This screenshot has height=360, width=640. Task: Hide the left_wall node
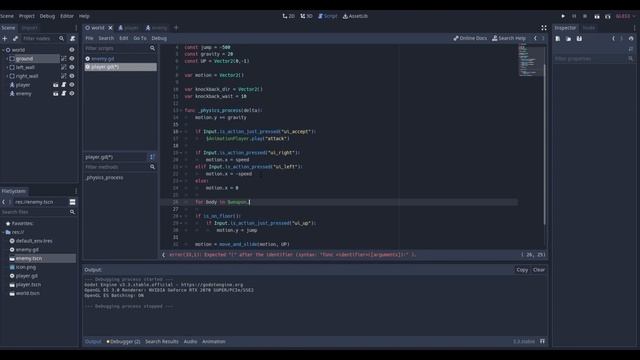click(x=72, y=67)
